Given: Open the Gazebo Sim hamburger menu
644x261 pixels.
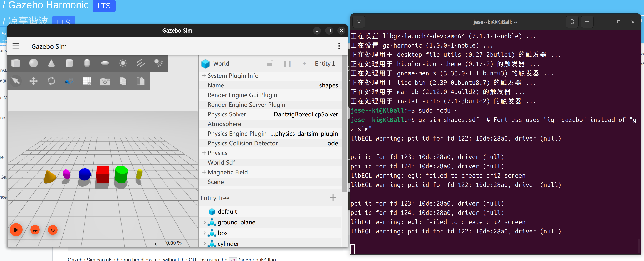Looking at the screenshot, I should click(16, 46).
